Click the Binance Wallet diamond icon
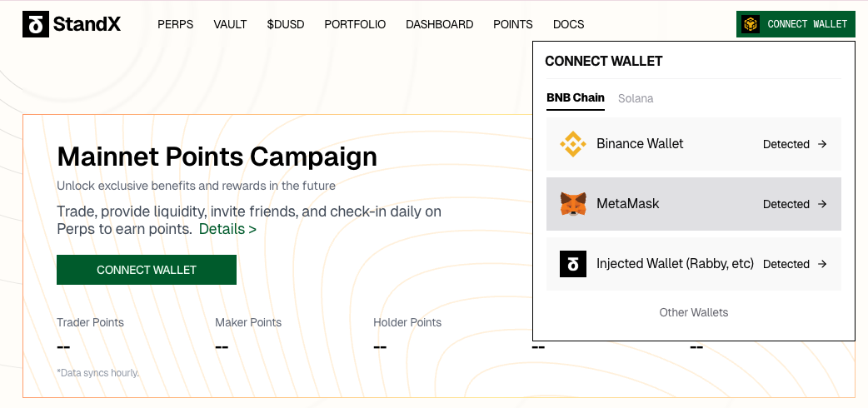The height and width of the screenshot is (408, 868). pyautogui.click(x=573, y=144)
